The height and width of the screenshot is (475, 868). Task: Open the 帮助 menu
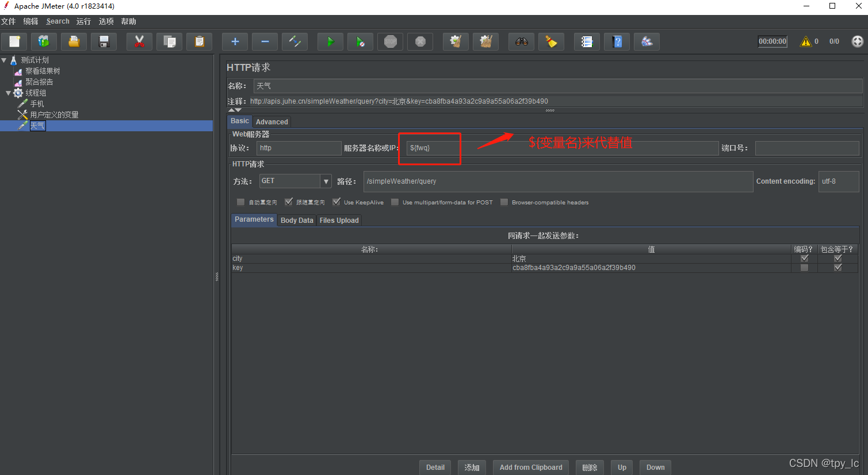(x=128, y=21)
